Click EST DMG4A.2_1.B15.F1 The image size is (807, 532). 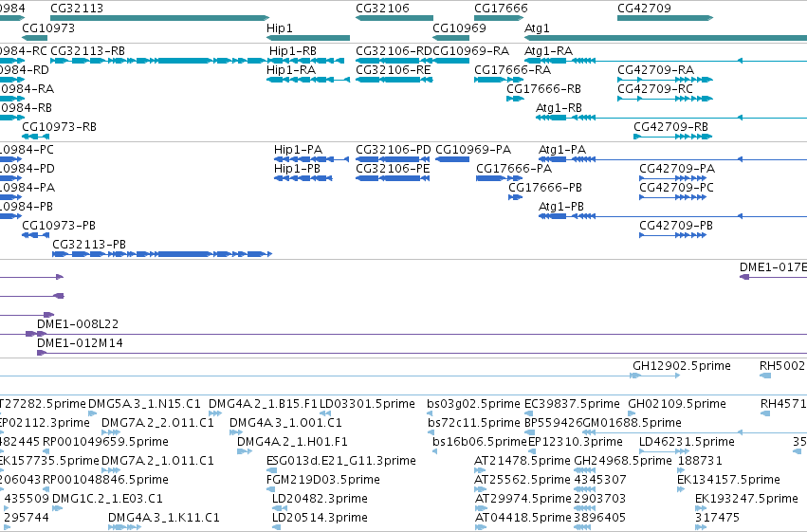263,404
